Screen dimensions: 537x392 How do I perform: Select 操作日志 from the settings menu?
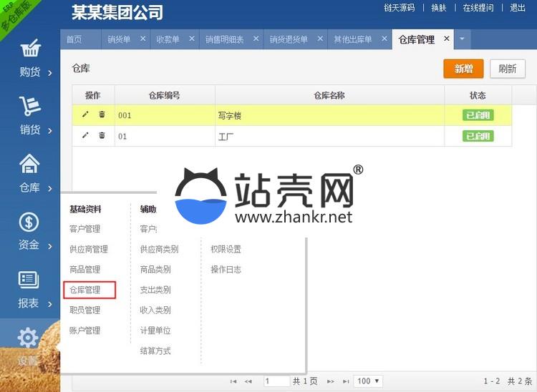(x=226, y=270)
